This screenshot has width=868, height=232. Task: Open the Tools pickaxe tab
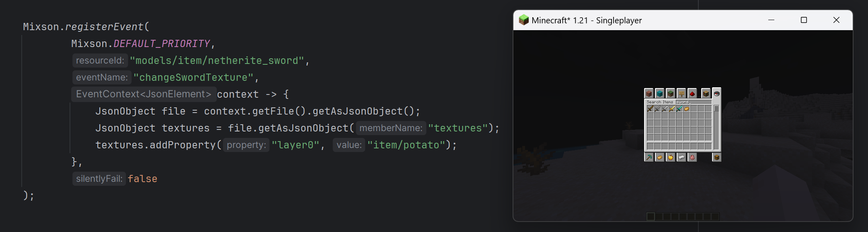(649, 157)
